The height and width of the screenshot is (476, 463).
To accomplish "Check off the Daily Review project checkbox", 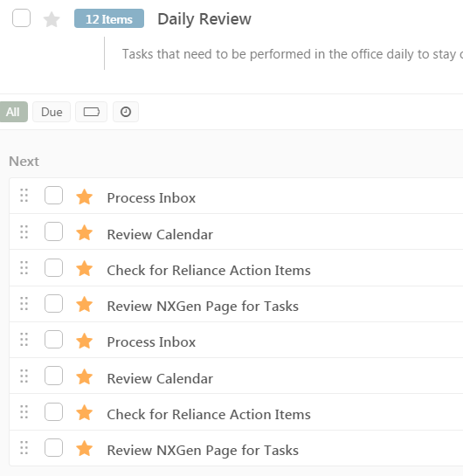I will pyautogui.click(x=21, y=18).
